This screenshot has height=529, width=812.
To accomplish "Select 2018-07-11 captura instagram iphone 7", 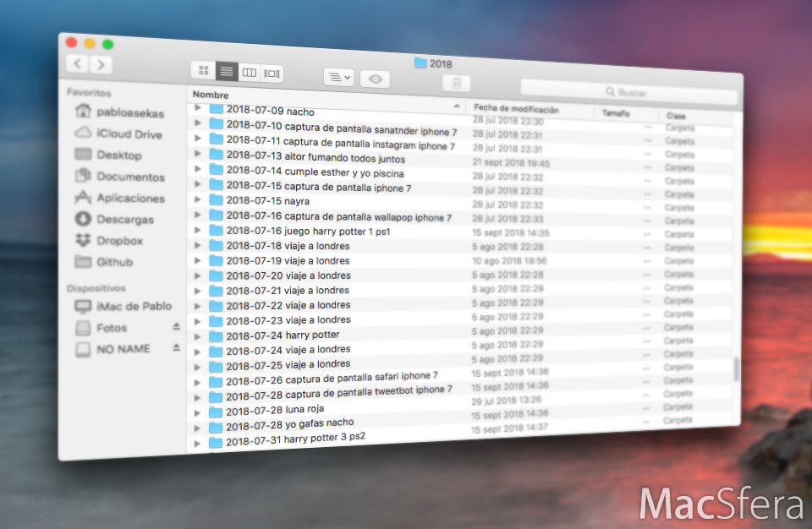I will click(x=341, y=143).
